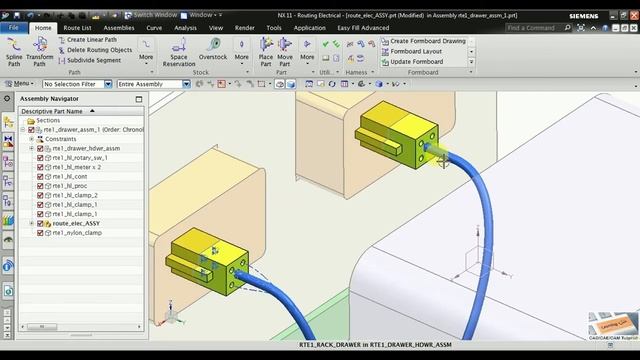Click the Fit view icon in top toolbar
The width and height of the screenshot is (640, 360).
[309, 84]
